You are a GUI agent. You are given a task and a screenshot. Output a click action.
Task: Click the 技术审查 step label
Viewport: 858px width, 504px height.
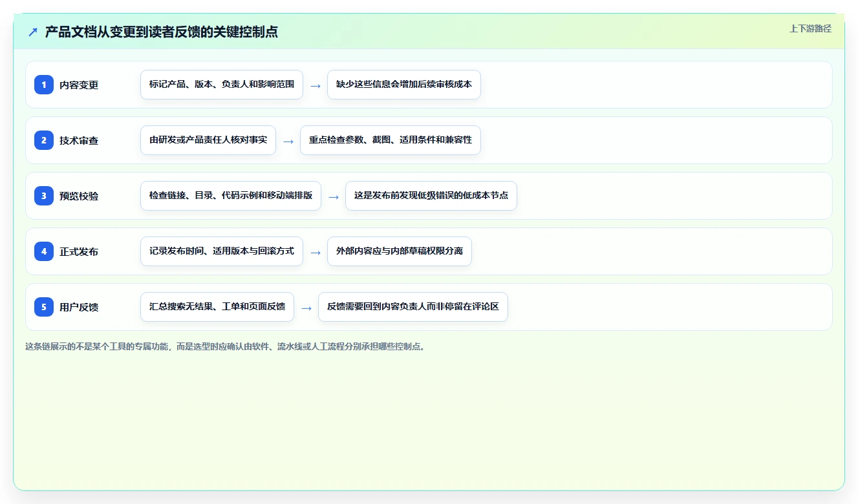tap(79, 140)
